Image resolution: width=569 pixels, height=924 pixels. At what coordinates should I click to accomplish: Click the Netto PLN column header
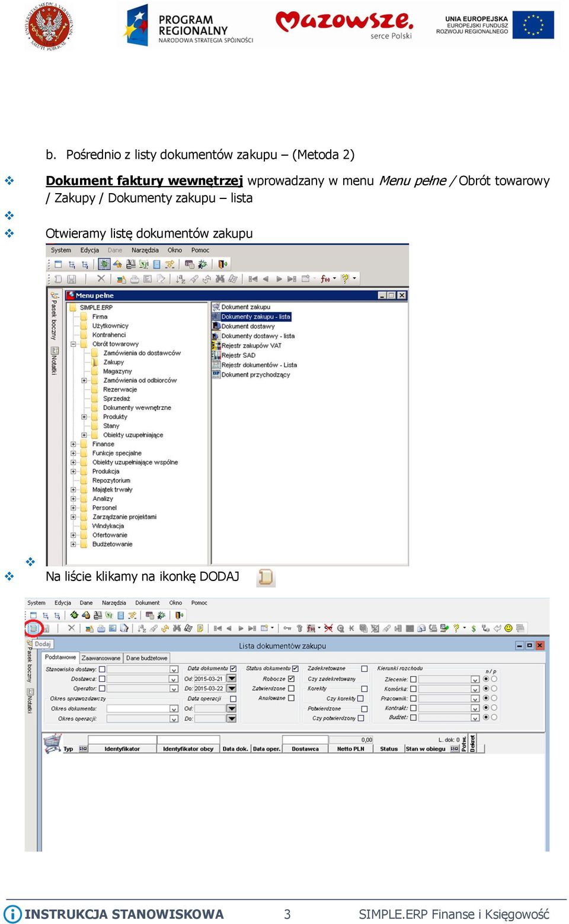[x=350, y=749]
